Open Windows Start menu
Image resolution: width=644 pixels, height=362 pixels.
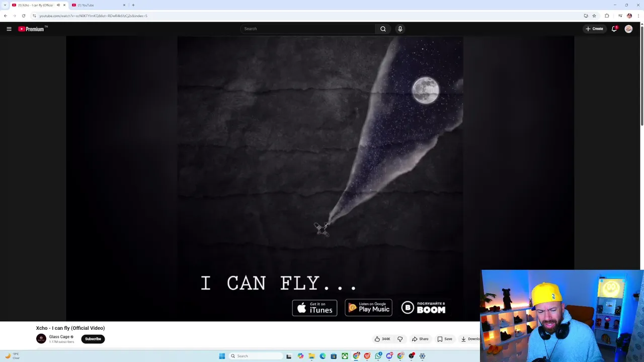222,356
